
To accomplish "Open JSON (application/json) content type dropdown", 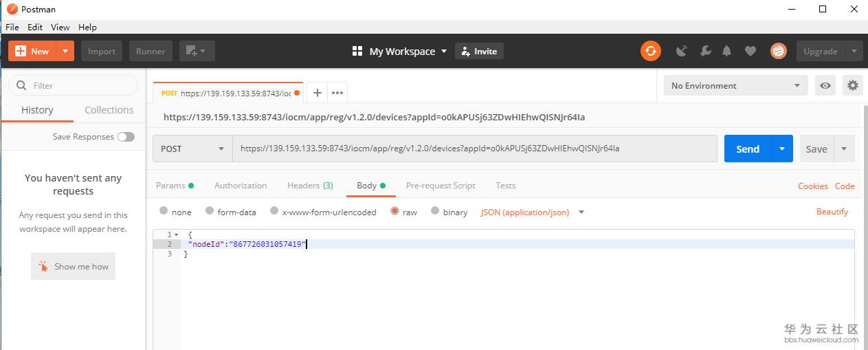I will tap(533, 212).
